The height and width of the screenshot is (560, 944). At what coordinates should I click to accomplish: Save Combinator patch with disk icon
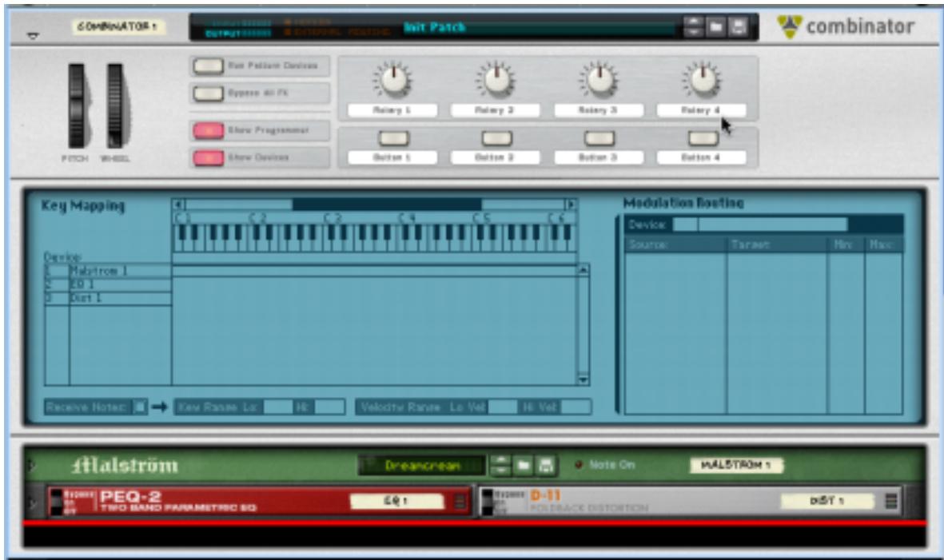[738, 27]
